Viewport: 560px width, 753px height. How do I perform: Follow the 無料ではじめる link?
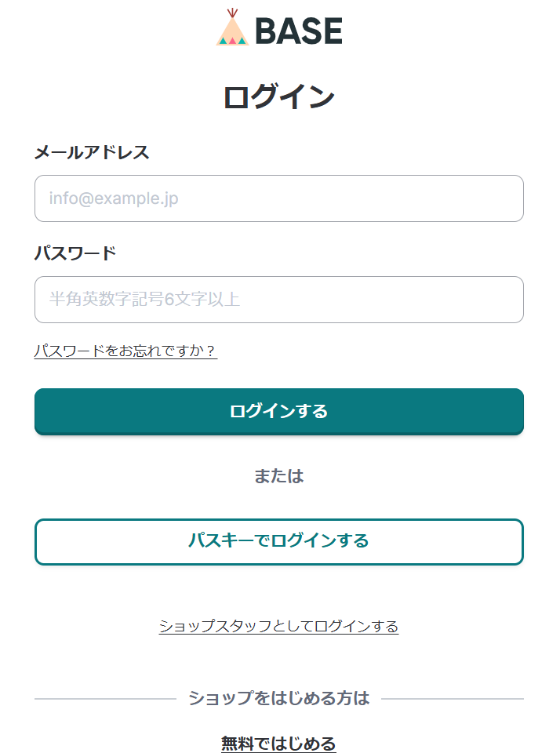278,744
